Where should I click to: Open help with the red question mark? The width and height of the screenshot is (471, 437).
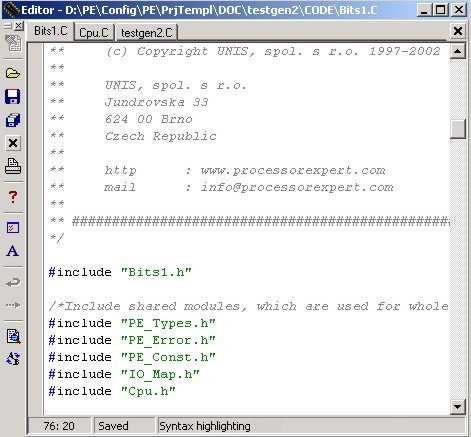coord(13,197)
